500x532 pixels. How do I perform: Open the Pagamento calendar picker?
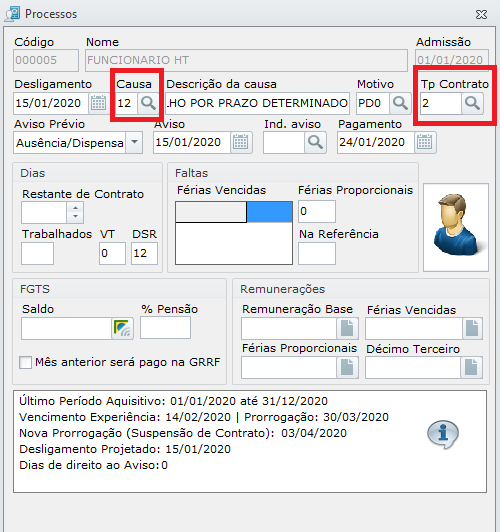(425, 142)
